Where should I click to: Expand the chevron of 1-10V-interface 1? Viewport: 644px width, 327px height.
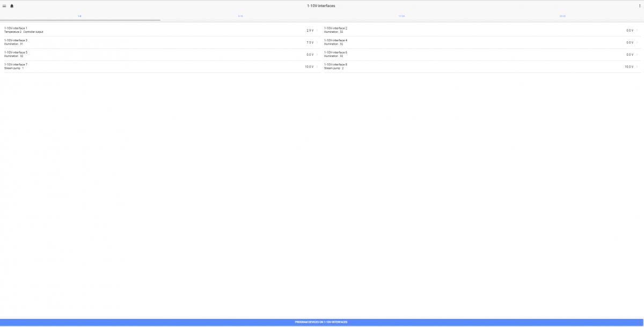click(317, 30)
